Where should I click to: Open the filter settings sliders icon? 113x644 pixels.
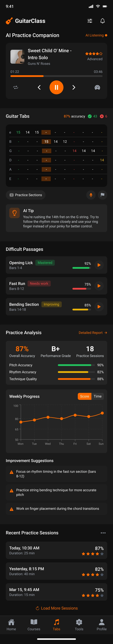pyautogui.click(x=90, y=21)
